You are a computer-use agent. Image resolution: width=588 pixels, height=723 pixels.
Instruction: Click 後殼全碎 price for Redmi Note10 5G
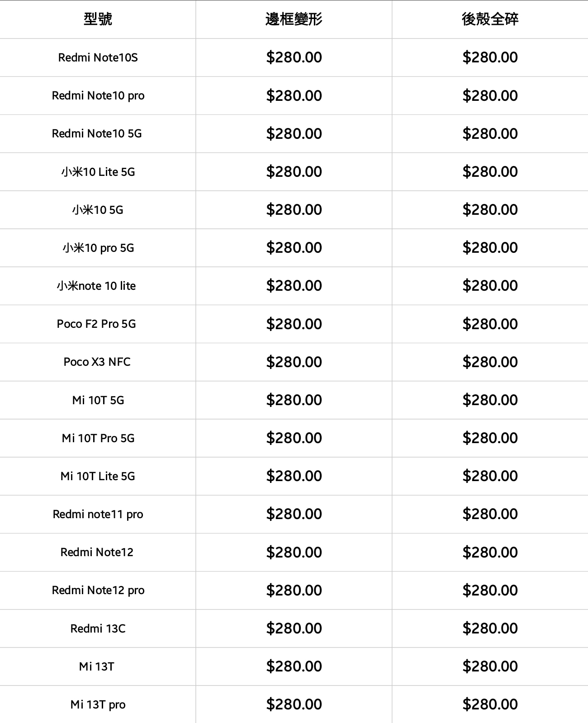click(490, 133)
